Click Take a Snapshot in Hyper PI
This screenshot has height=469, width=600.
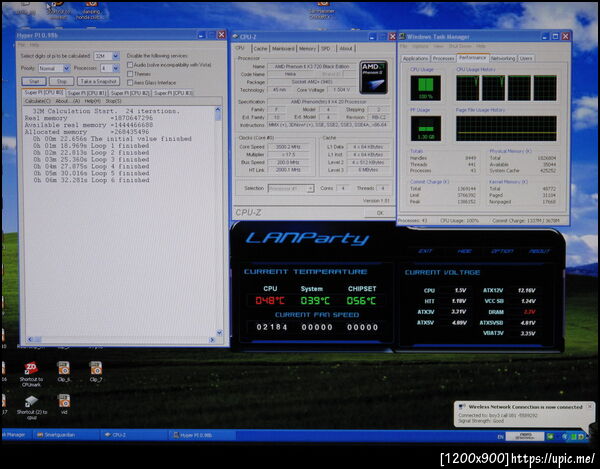click(98, 81)
